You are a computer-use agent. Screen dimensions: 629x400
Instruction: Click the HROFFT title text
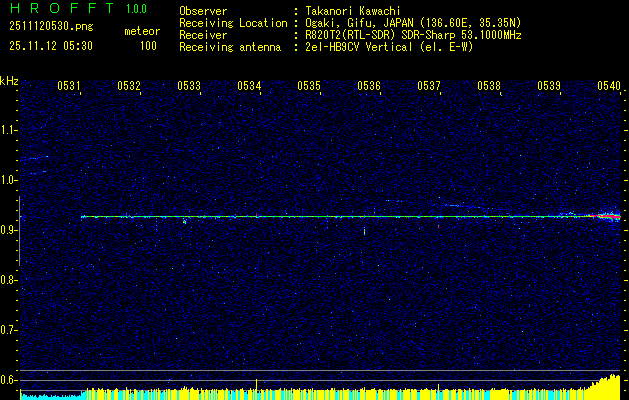click(x=62, y=8)
